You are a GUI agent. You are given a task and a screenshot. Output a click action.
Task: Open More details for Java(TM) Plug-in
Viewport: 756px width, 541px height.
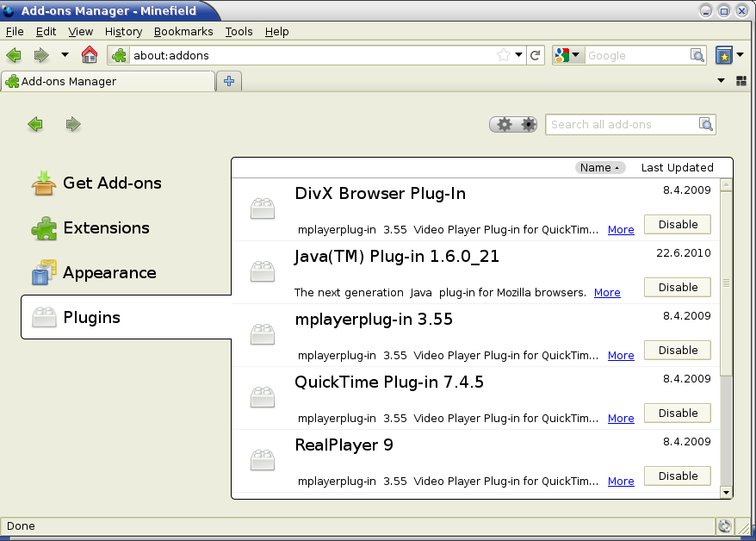[607, 293]
